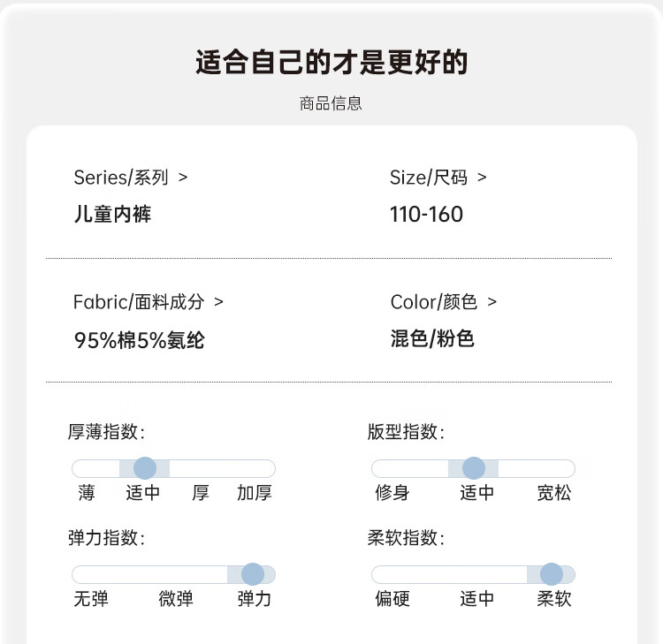
Task: Click the 版型指数 slider knob
Action: click(474, 468)
